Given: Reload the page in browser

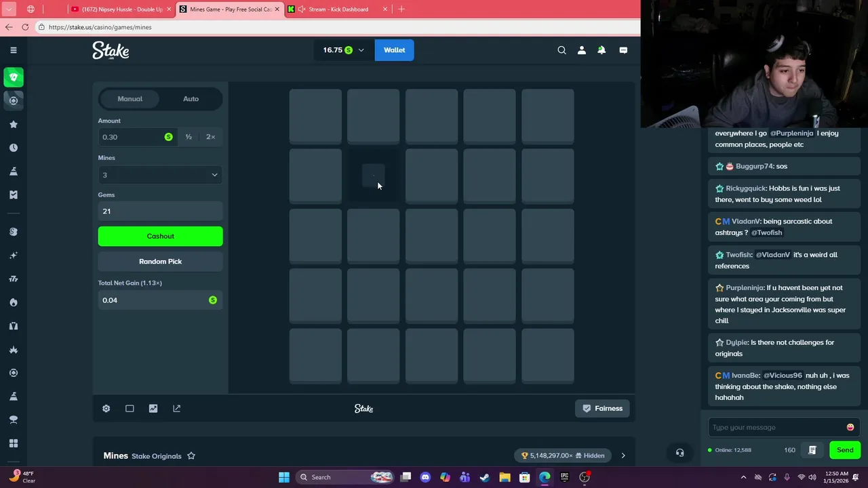Looking at the screenshot, I should coord(25,27).
